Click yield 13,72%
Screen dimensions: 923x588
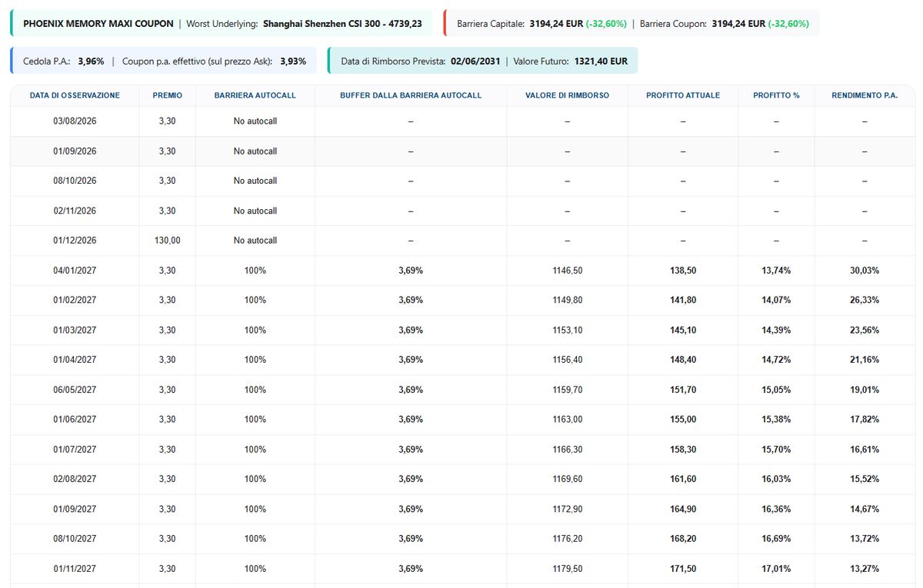tap(865, 539)
